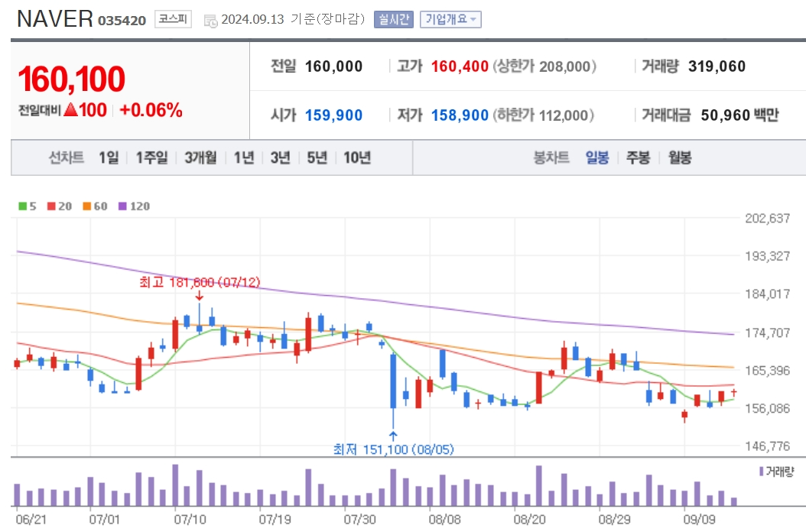Click the 2024.09.13 기준(장마감) date text
The height and width of the screenshot is (532, 806).
[x=293, y=20]
